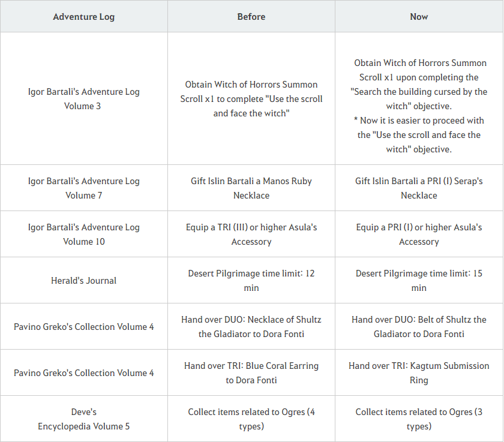
Task: Click the DUO: Necklace of Shultz cell
Action: pyautogui.click(x=251, y=327)
